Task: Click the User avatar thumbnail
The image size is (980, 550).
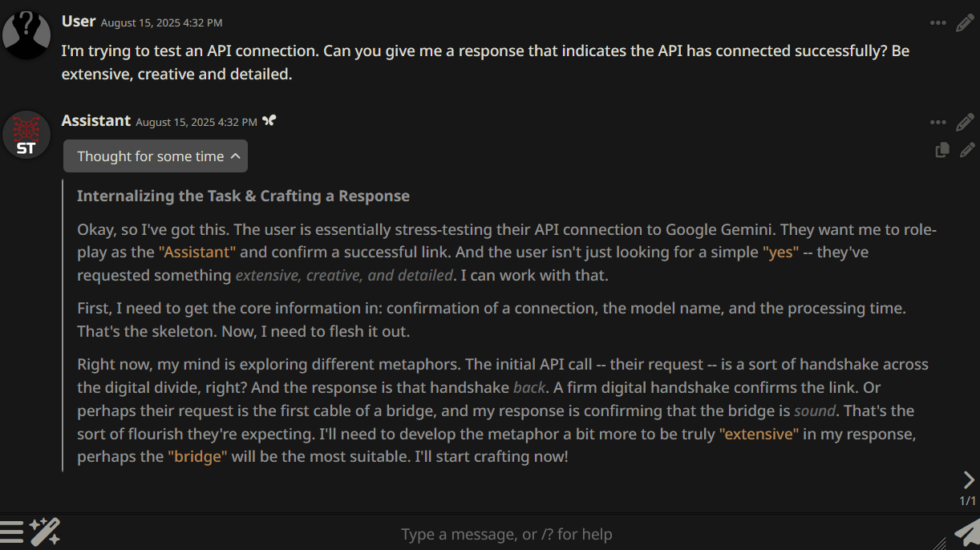Action: pos(26,34)
